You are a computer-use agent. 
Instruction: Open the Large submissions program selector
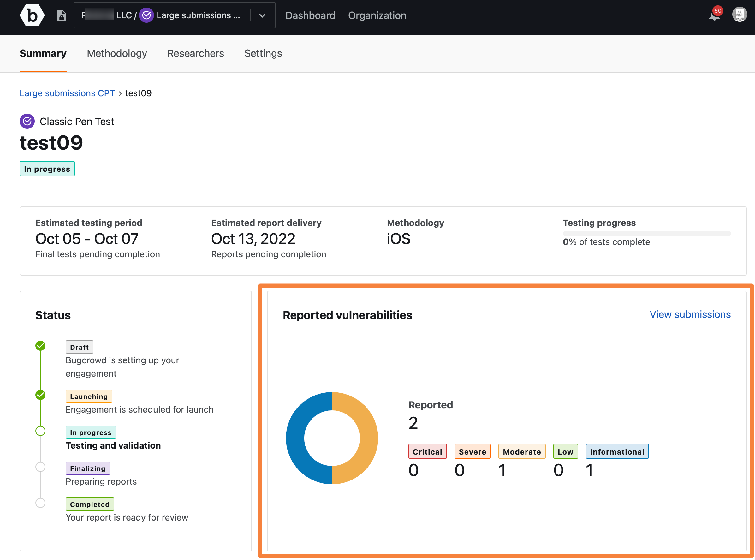click(x=174, y=15)
